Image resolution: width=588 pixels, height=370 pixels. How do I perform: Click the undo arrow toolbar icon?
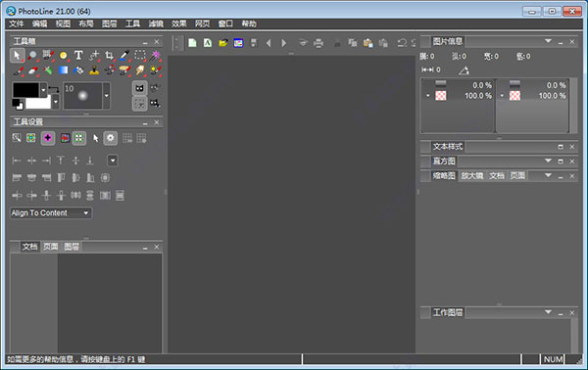click(402, 43)
